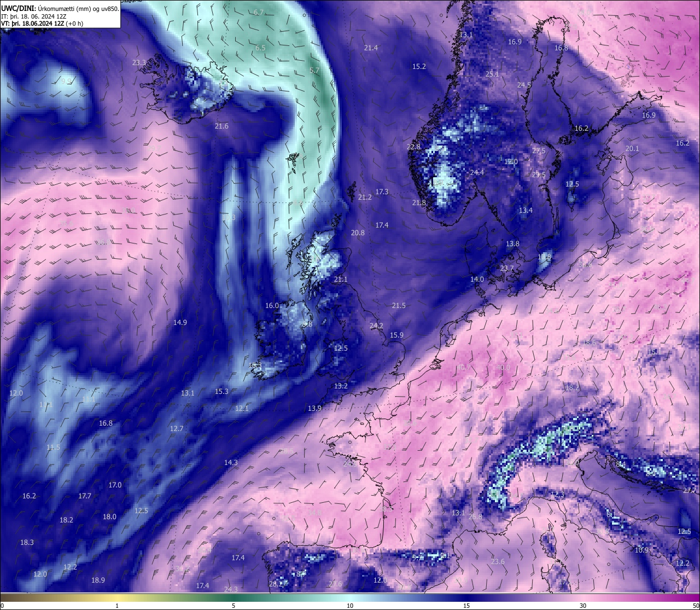
Task: Click the 21.5 value over the North Sea
Action: 399,306
